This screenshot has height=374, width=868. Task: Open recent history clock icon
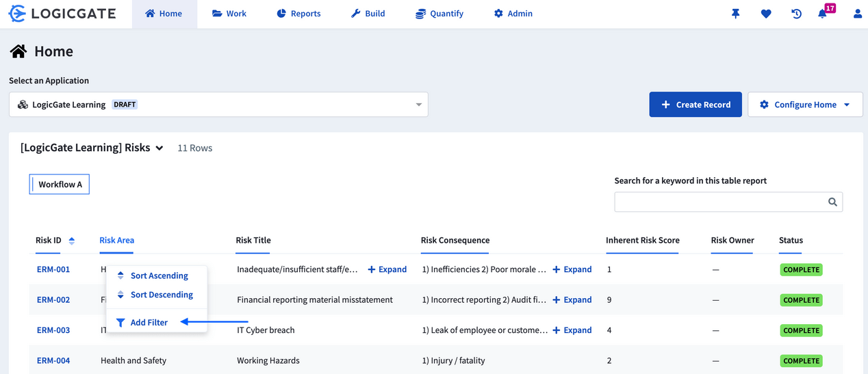click(x=796, y=14)
